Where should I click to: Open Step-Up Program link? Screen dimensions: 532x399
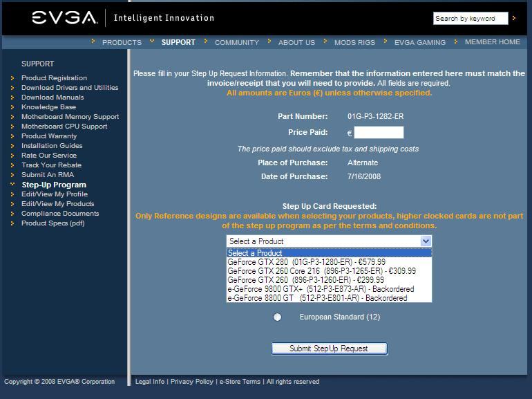click(x=54, y=185)
